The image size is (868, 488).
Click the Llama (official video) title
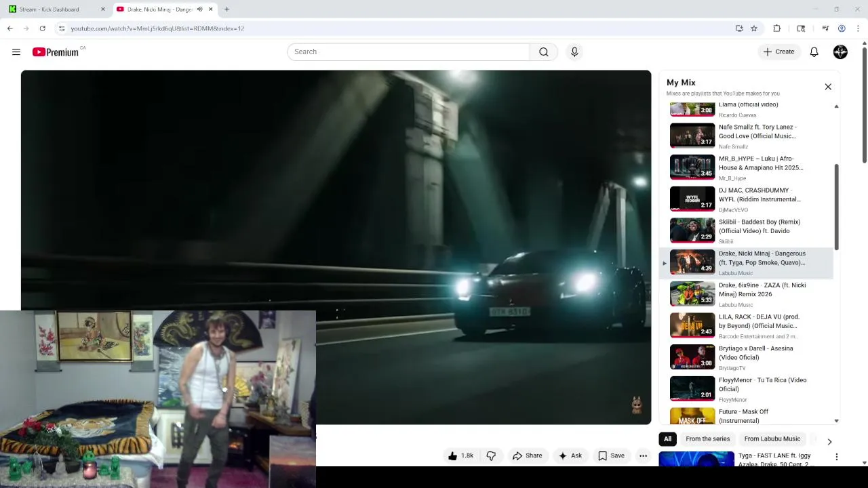(x=748, y=104)
